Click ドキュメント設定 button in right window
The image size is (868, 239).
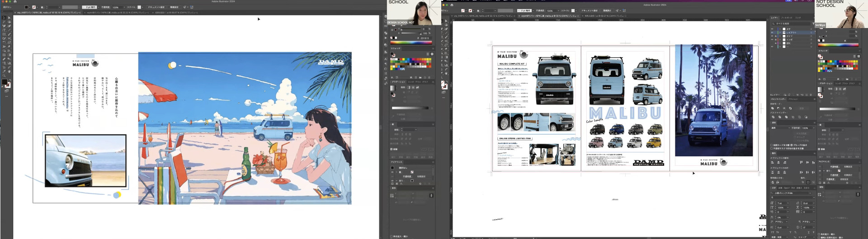tap(590, 10)
